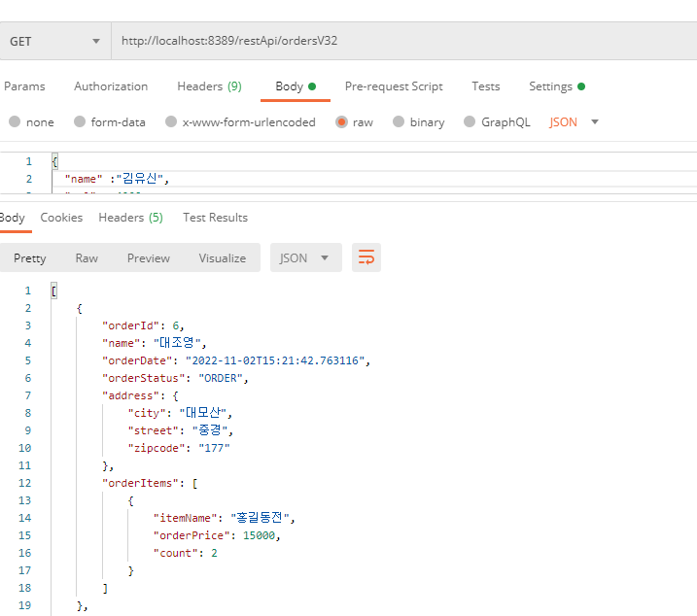Click the "orderItems" key line

[x=150, y=483]
